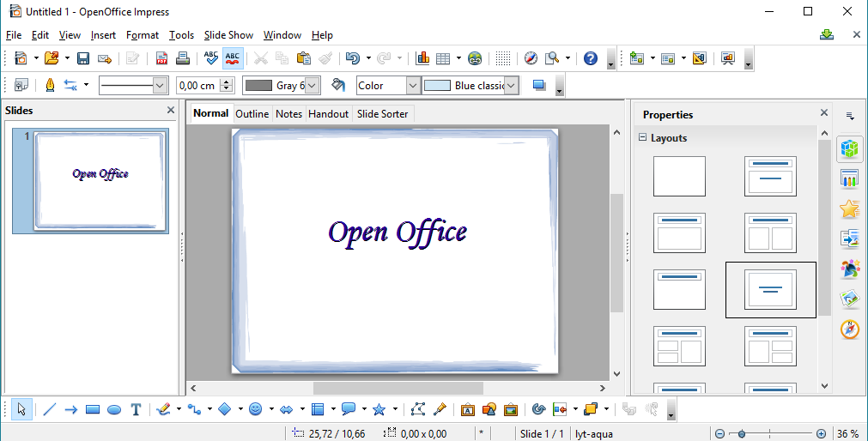
Task: Increase line width with stepper up
Action: [x=227, y=82]
